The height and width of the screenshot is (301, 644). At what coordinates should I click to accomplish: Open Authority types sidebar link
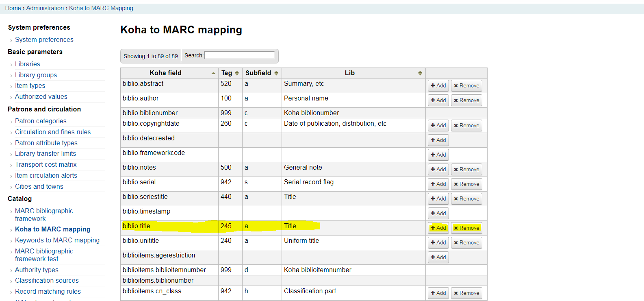37,270
